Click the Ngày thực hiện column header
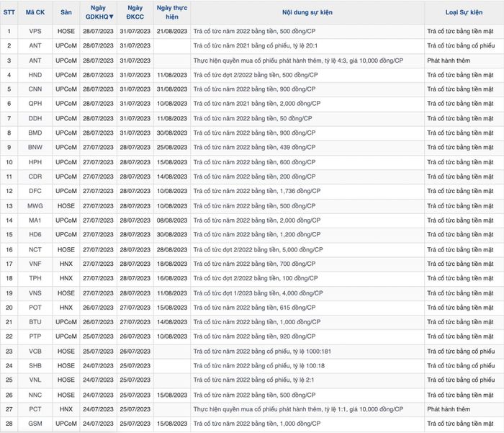 pyautogui.click(x=172, y=12)
